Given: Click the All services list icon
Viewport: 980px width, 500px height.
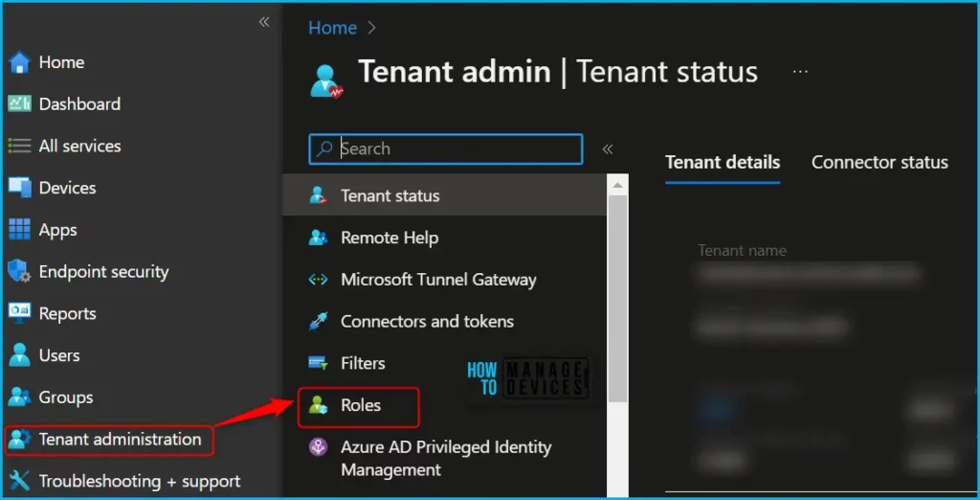Looking at the screenshot, I should (19, 146).
